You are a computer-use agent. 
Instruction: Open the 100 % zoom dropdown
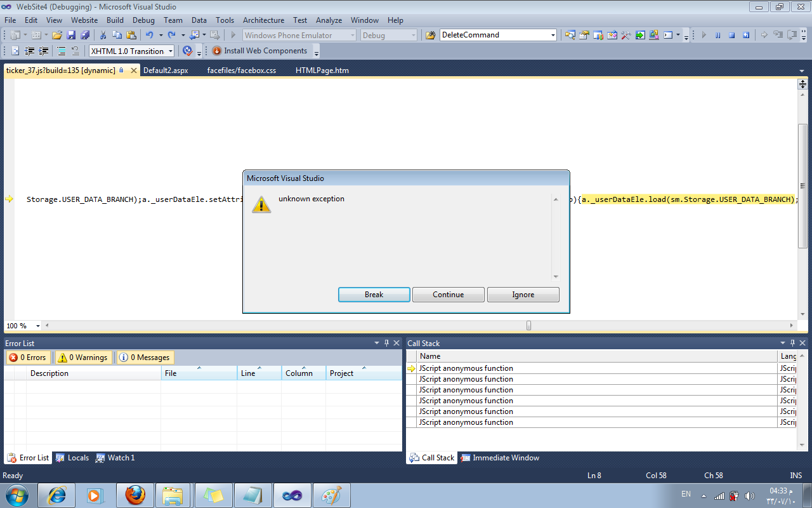click(x=38, y=326)
